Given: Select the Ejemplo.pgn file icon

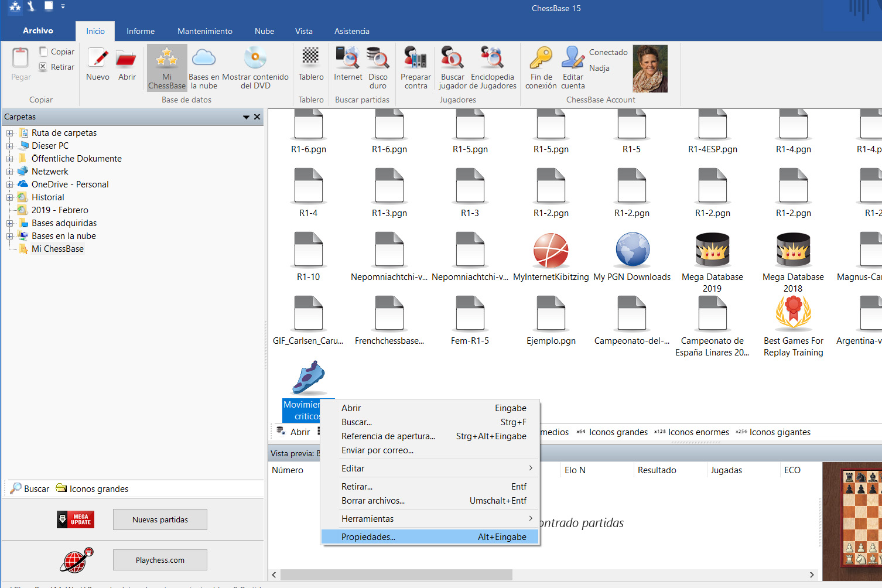Looking at the screenshot, I should tap(551, 313).
